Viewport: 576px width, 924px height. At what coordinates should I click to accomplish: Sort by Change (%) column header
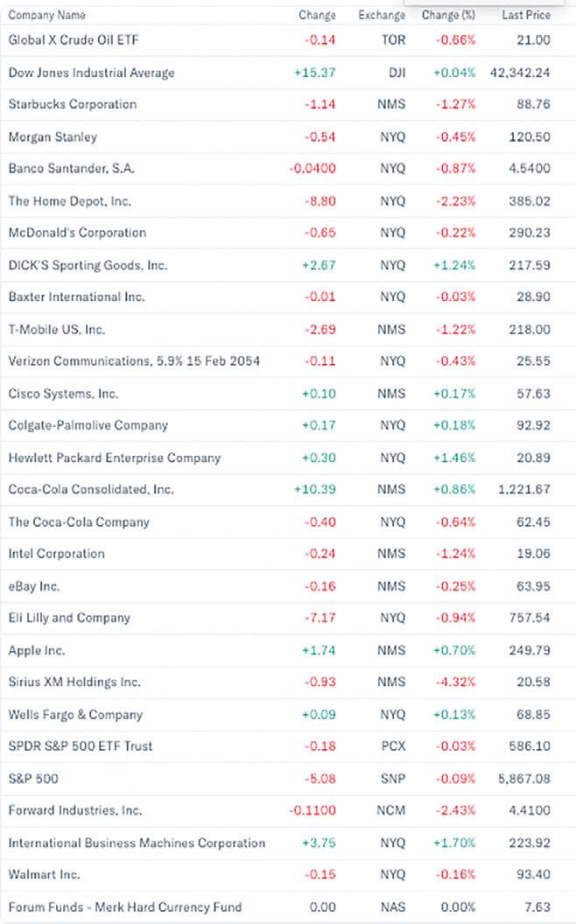(x=448, y=15)
